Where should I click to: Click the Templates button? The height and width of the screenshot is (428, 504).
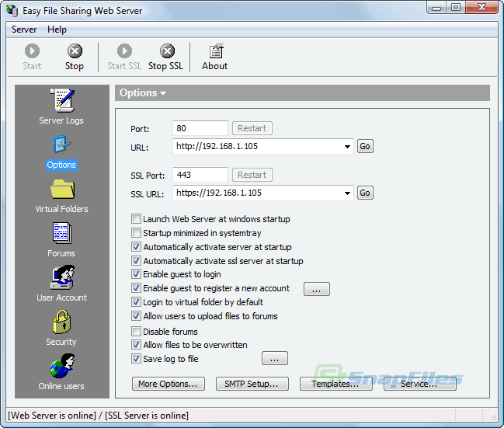336,384
